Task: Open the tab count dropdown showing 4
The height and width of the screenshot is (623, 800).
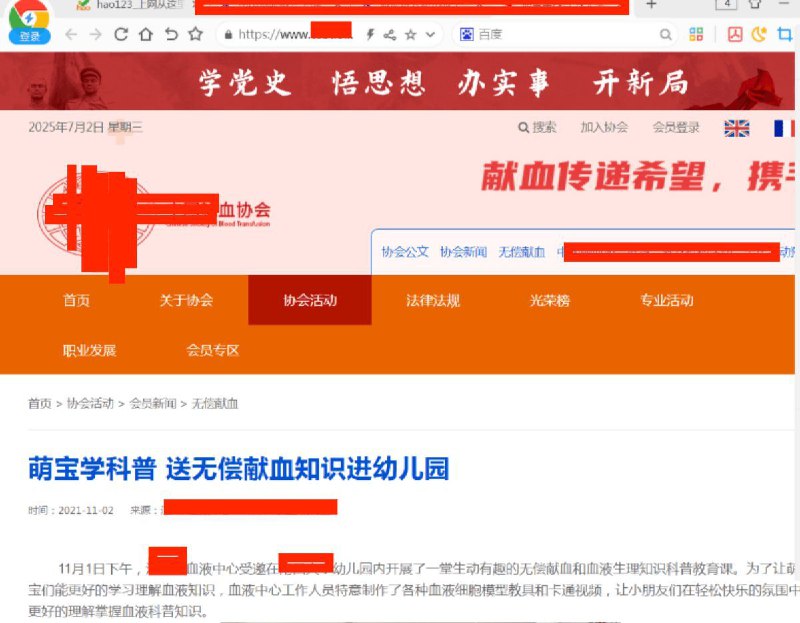Action: tap(728, 7)
